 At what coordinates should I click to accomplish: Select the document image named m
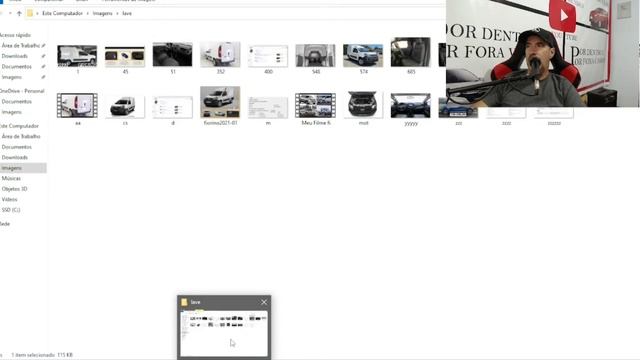tap(268, 107)
